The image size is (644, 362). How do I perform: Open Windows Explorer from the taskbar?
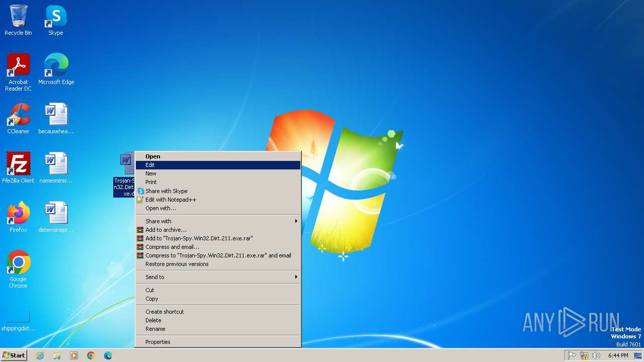click(x=57, y=355)
